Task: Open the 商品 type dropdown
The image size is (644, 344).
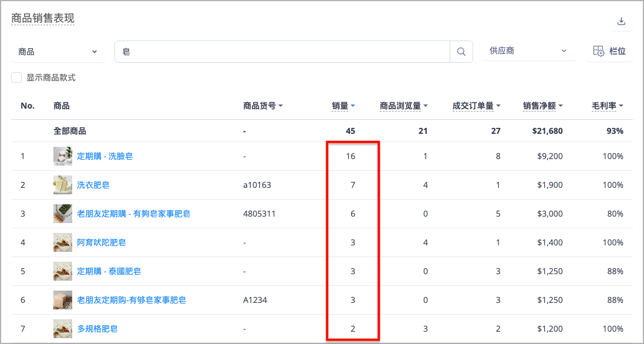Action: (x=58, y=52)
